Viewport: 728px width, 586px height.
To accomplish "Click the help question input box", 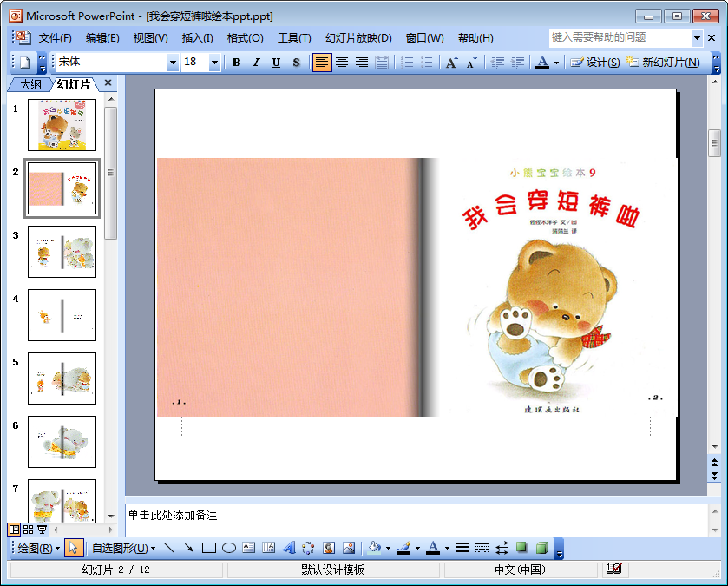I will pyautogui.click(x=620, y=37).
